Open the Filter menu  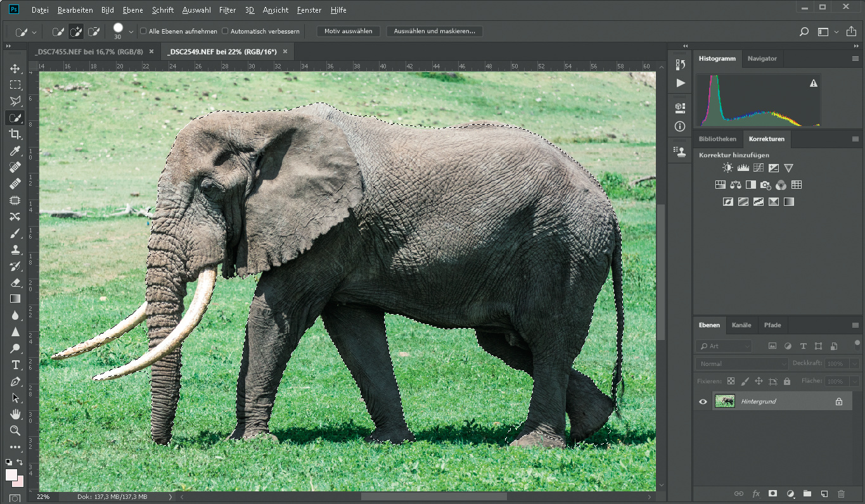(227, 10)
